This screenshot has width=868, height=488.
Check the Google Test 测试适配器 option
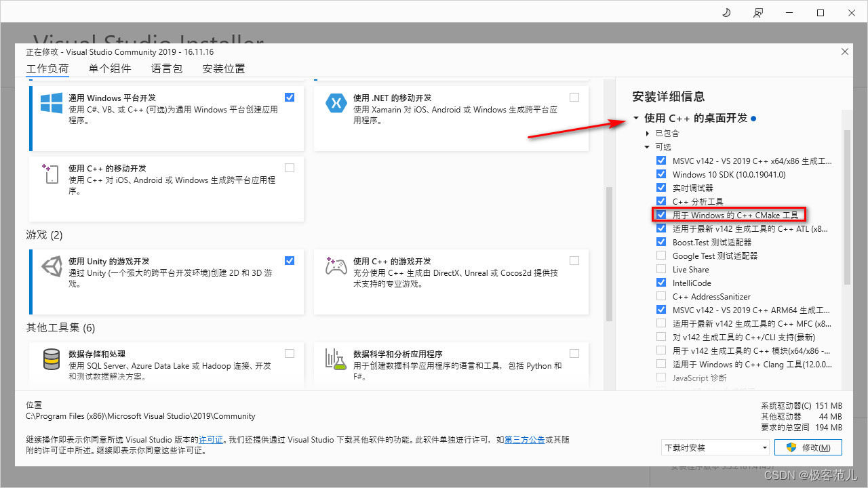[661, 256]
